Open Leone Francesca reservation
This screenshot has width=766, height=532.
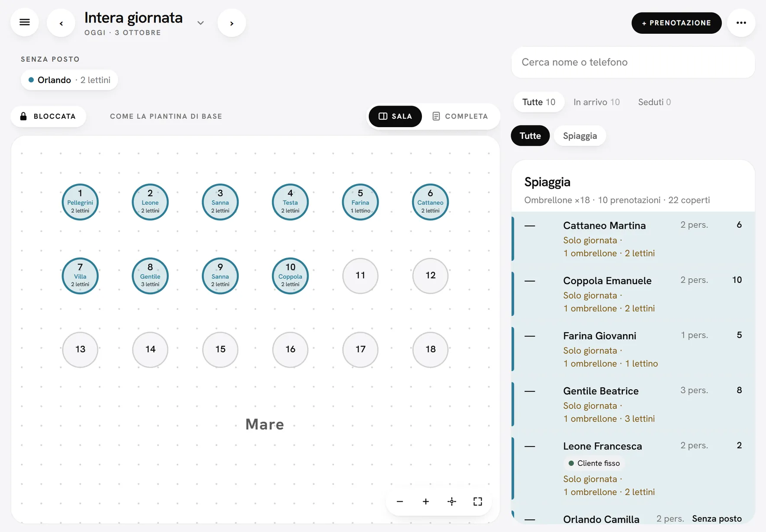click(x=633, y=468)
